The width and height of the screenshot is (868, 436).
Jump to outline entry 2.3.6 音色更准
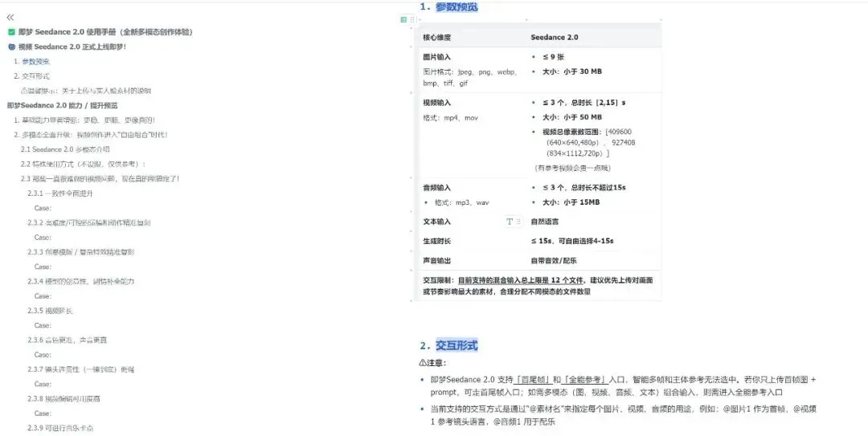67,340
